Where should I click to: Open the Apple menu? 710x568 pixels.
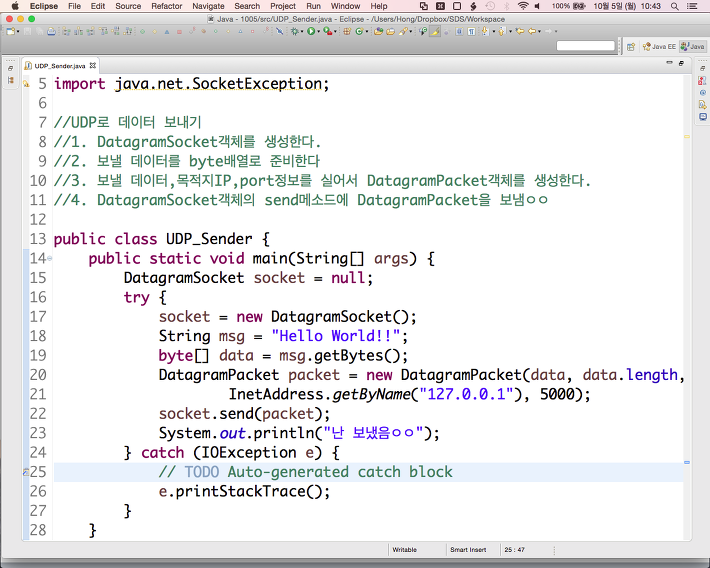pos(15,6)
